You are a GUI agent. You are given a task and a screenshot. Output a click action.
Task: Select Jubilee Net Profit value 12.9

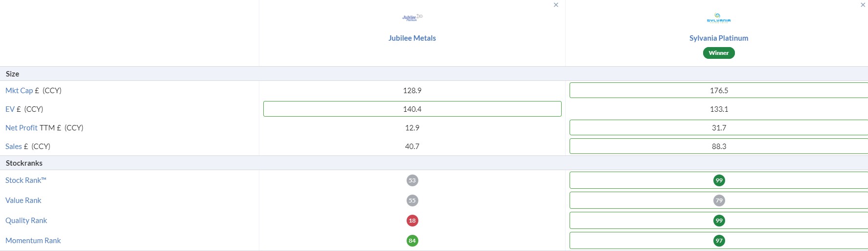412,128
